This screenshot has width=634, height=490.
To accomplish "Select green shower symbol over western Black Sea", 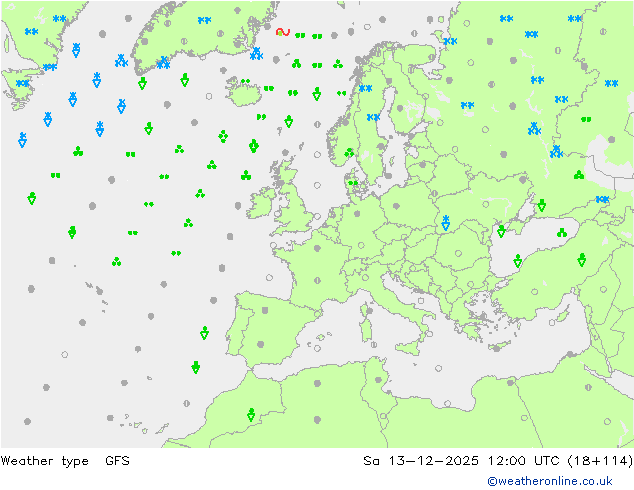I will [518, 261].
